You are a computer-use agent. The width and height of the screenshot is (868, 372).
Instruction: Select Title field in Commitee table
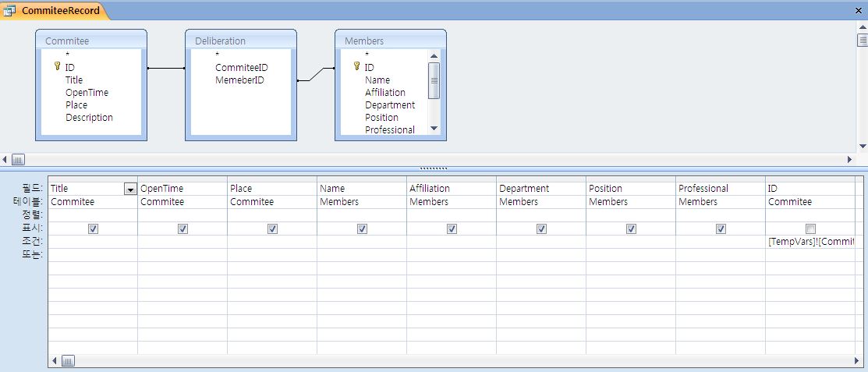coord(73,80)
